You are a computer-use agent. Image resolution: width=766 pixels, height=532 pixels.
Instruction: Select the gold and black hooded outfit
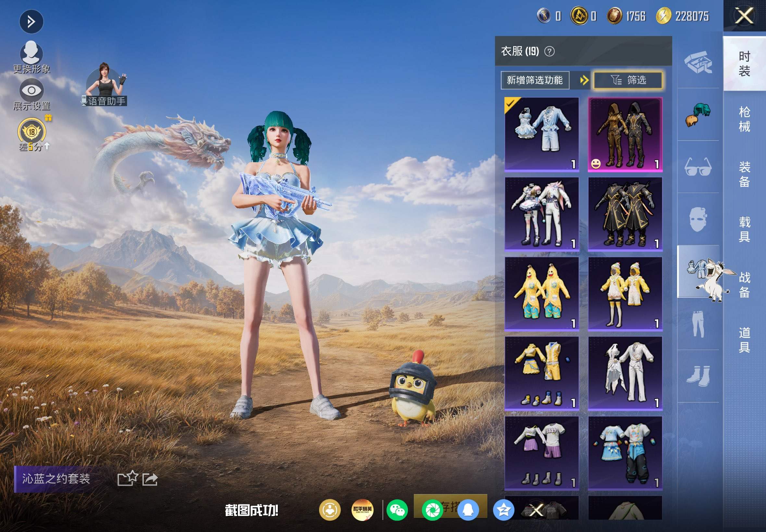(625, 134)
